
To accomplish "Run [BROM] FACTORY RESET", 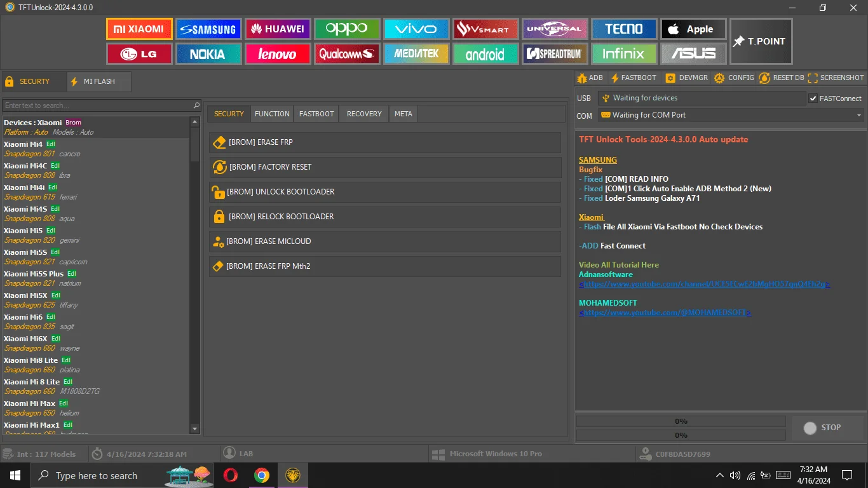I will (x=385, y=167).
